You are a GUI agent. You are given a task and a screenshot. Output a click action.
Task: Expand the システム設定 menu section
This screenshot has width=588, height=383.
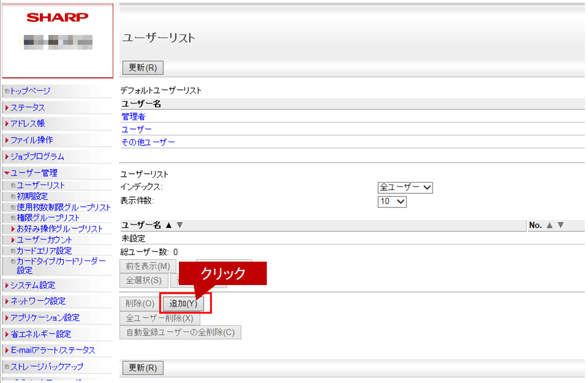click(32, 285)
